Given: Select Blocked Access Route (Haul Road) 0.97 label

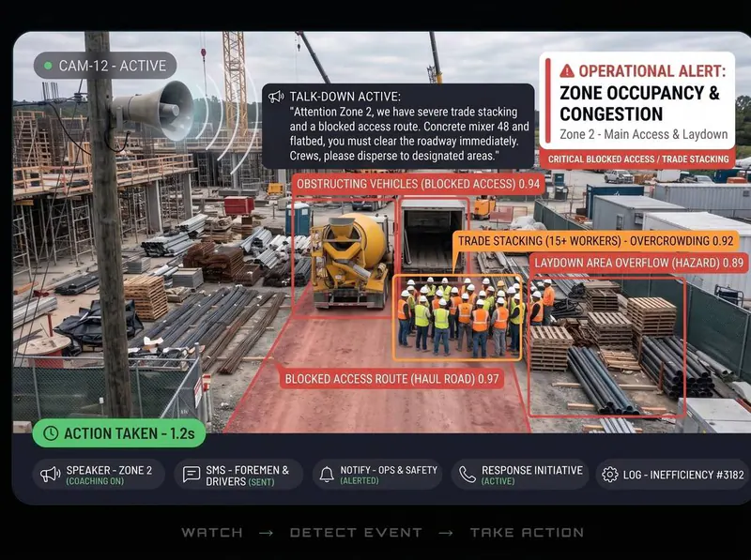Looking at the screenshot, I should coord(391,379).
